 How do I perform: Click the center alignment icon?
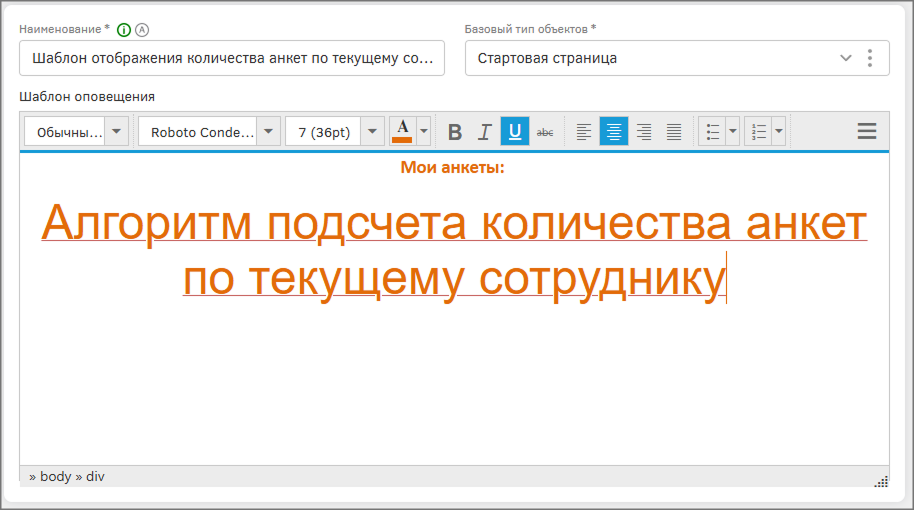coord(614,132)
